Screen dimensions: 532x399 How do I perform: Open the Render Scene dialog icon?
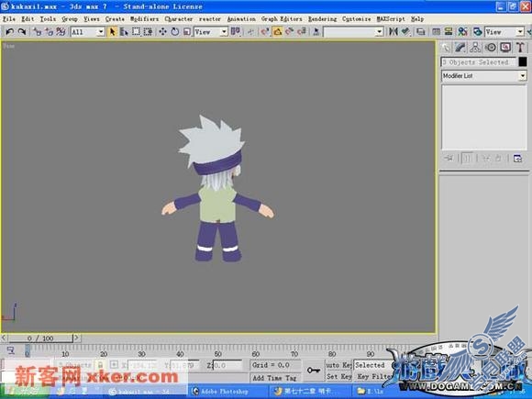click(x=477, y=31)
